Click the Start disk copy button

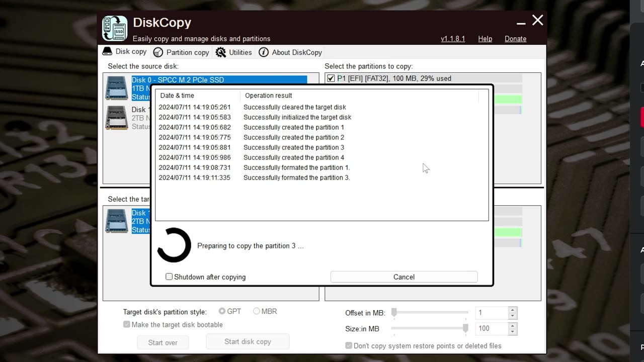[248, 341]
